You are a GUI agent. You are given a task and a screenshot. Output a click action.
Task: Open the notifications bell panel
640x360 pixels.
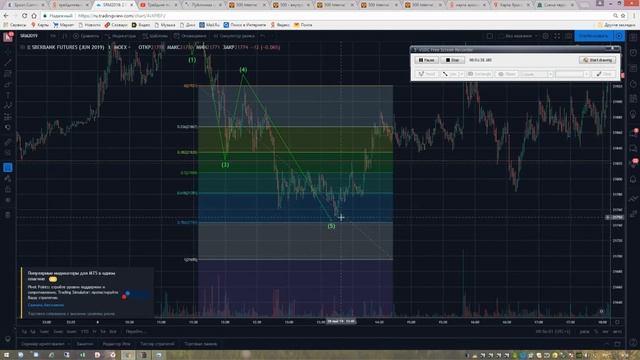tap(633, 179)
